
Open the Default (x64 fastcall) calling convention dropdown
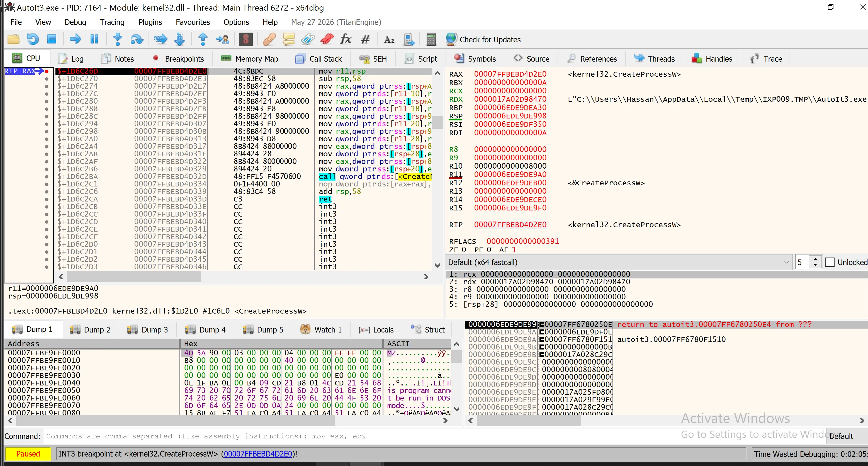click(x=619, y=262)
